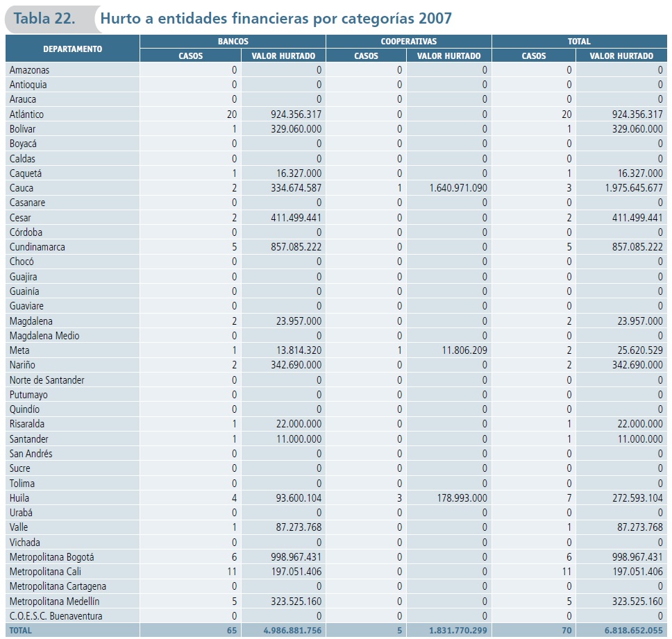Select the cooperativas total value 1.831.770.299

tap(449, 631)
